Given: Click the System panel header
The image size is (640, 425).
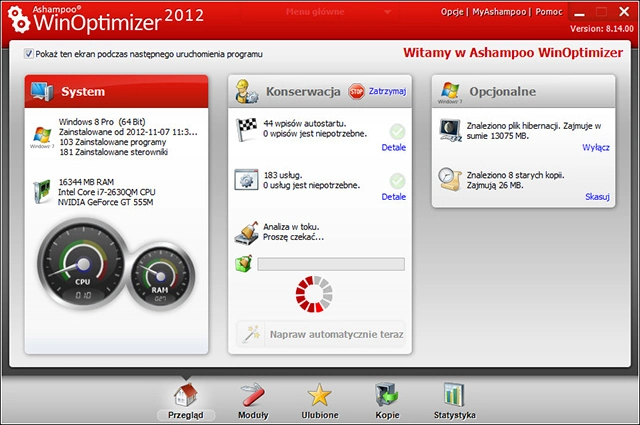Looking at the screenshot, I should pos(116,91).
